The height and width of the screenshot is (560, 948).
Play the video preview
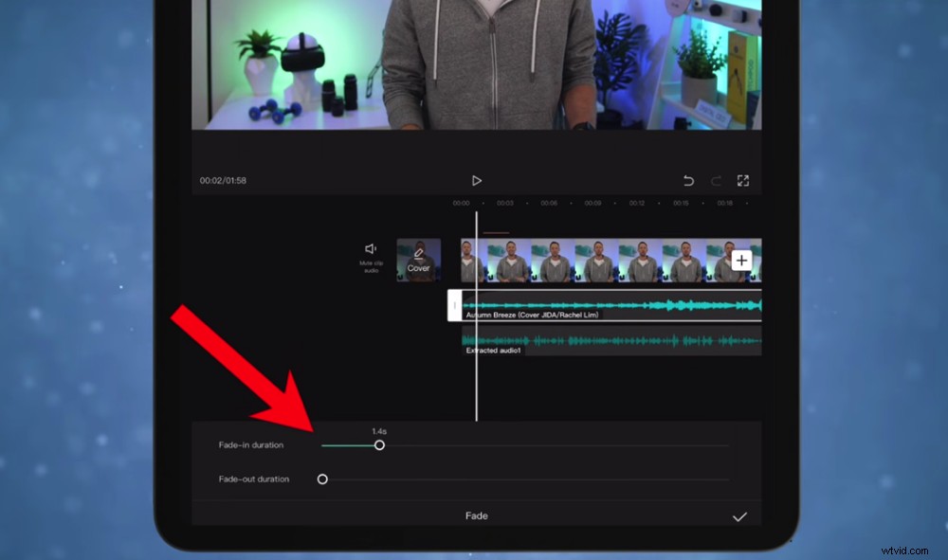point(477,180)
